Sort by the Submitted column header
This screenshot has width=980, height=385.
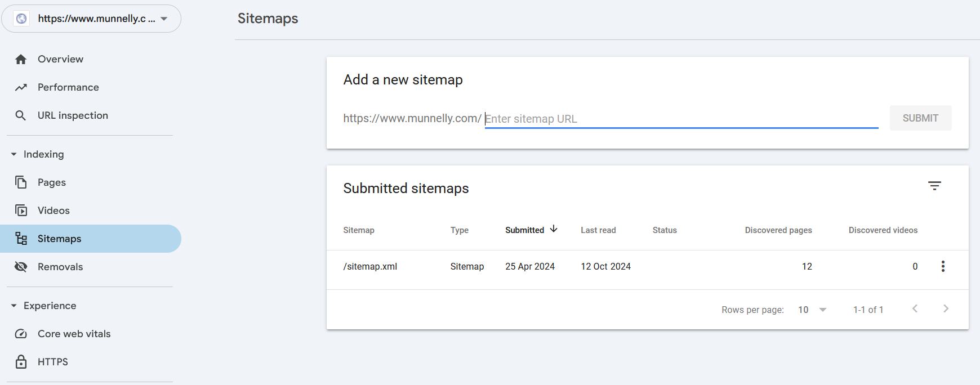(x=524, y=230)
